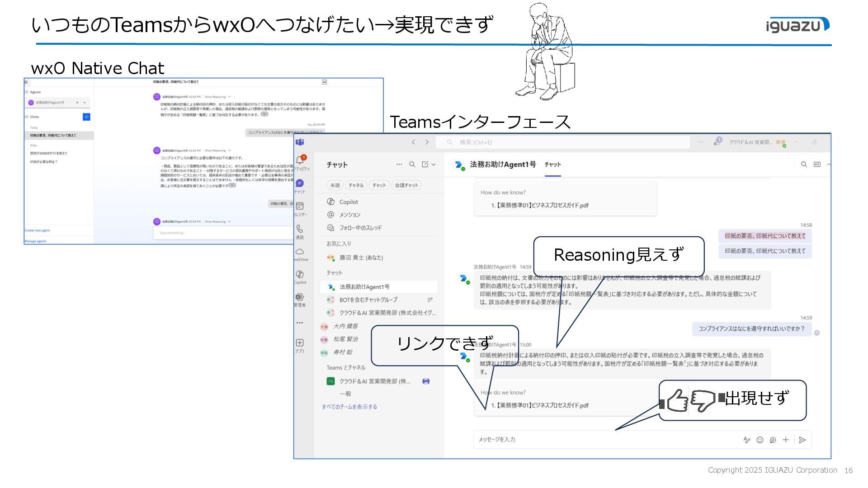Collapse the wxO side panel icon

(x=26, y=82)
